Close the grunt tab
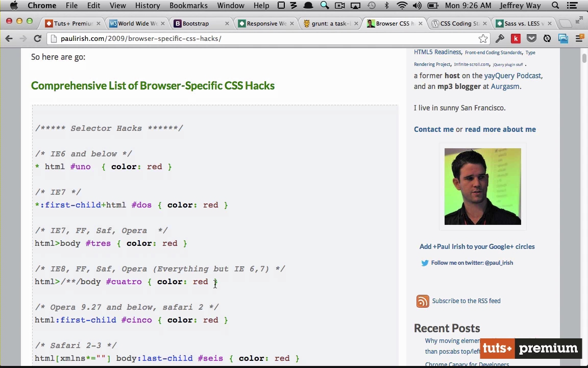588x368 pixels. click(x=356, y=24)
